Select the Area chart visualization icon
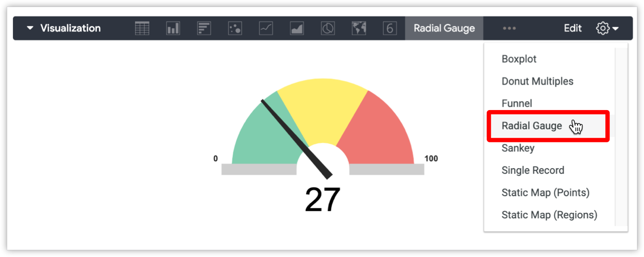 pos(297,29)
